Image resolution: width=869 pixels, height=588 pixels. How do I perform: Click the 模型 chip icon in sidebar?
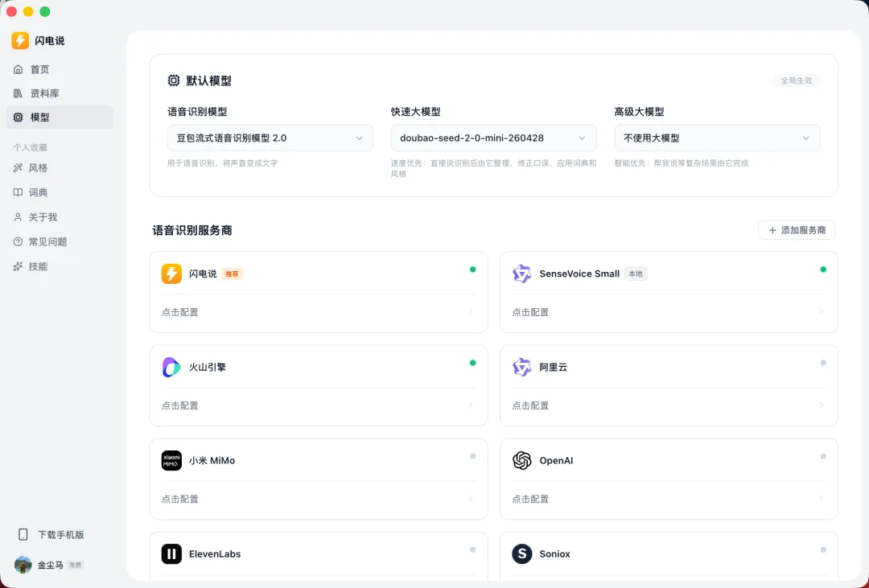tap(19, 117)
